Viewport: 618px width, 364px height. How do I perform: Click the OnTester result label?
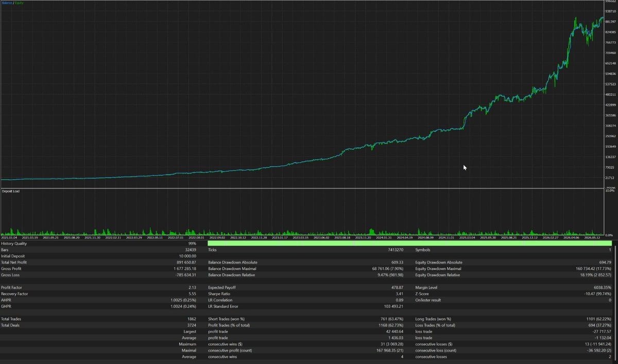click(428, 300)
